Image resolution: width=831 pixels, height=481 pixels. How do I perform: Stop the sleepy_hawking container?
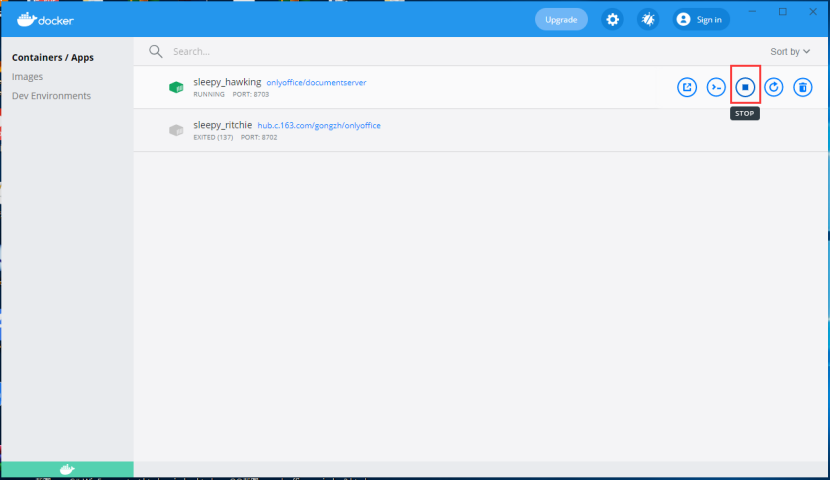[745, 87]
